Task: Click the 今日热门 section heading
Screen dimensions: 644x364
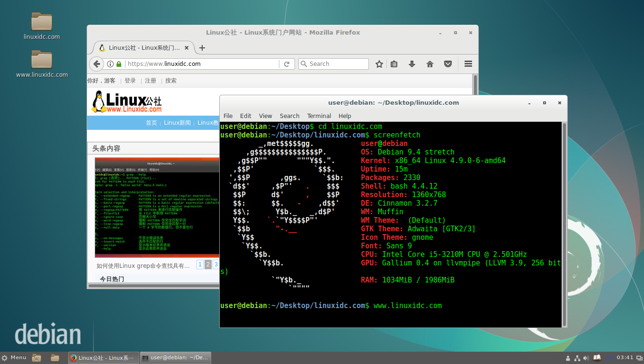Action: pyautogui.click(x=112, y=279)
